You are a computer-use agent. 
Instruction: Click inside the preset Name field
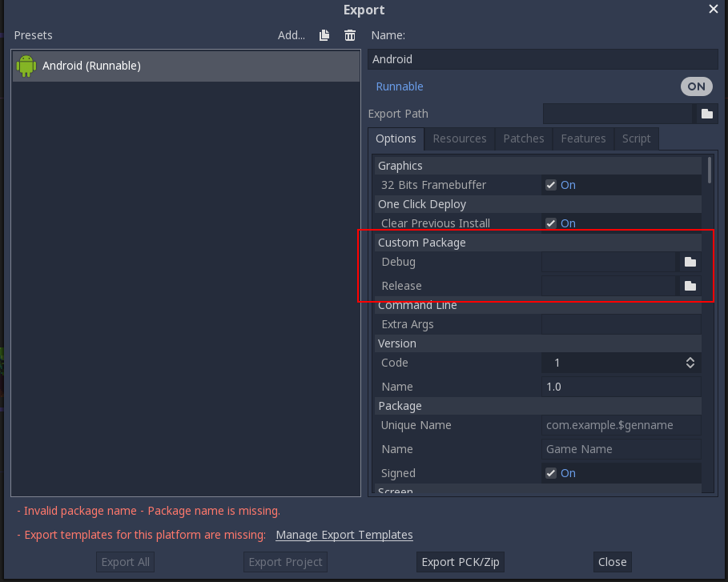tap(543, 58)
